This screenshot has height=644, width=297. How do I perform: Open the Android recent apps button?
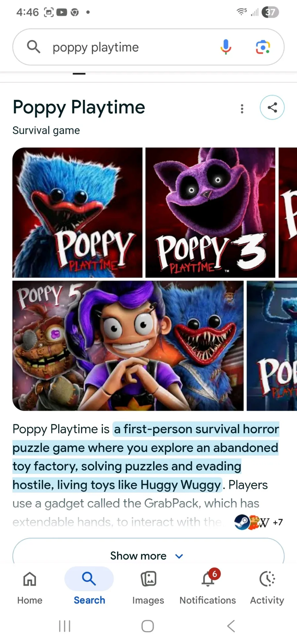tap(65, 626)
